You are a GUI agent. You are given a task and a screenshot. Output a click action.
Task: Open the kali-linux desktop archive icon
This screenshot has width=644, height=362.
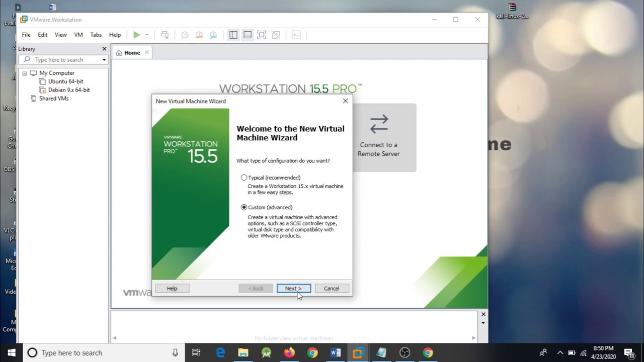tap(512, 11)
